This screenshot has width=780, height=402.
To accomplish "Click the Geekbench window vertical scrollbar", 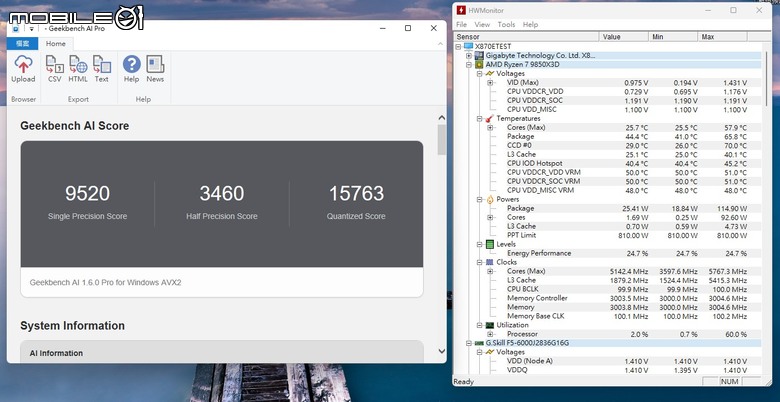I will click(x=442, y=140).
